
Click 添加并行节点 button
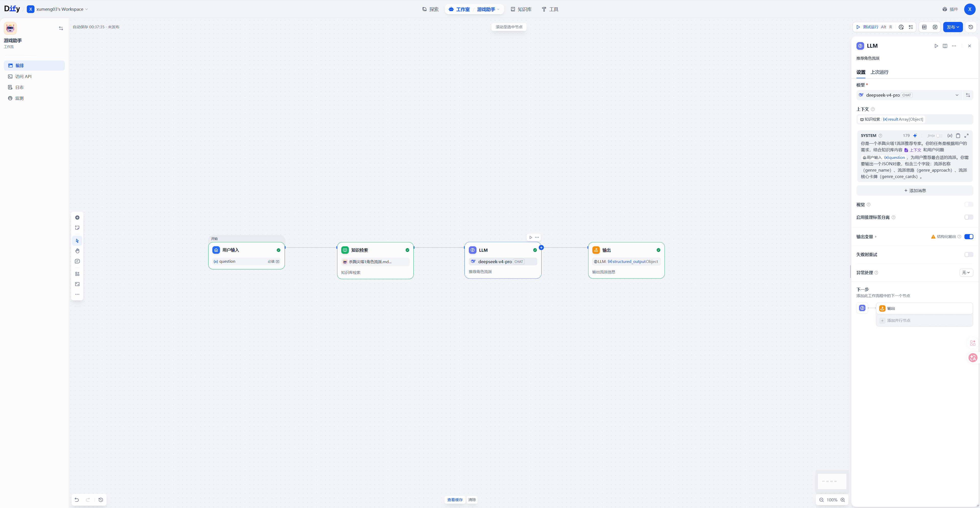pos(924,321)
